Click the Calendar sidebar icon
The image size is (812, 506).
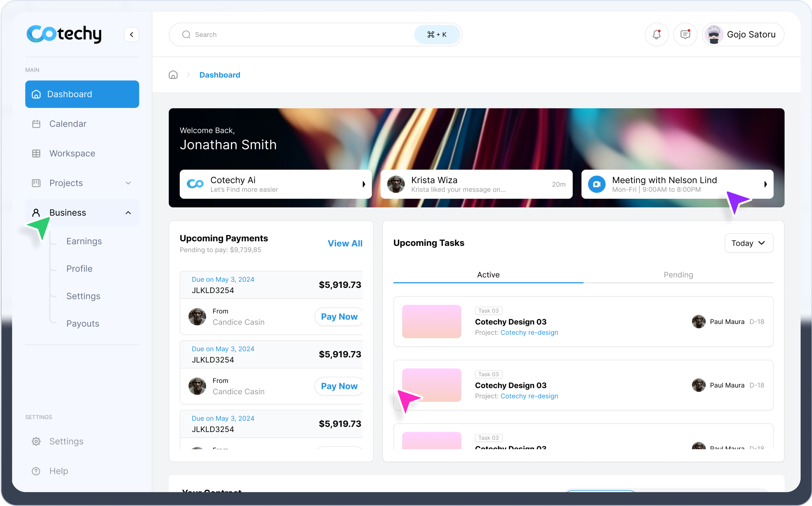(x=36, y=124)
